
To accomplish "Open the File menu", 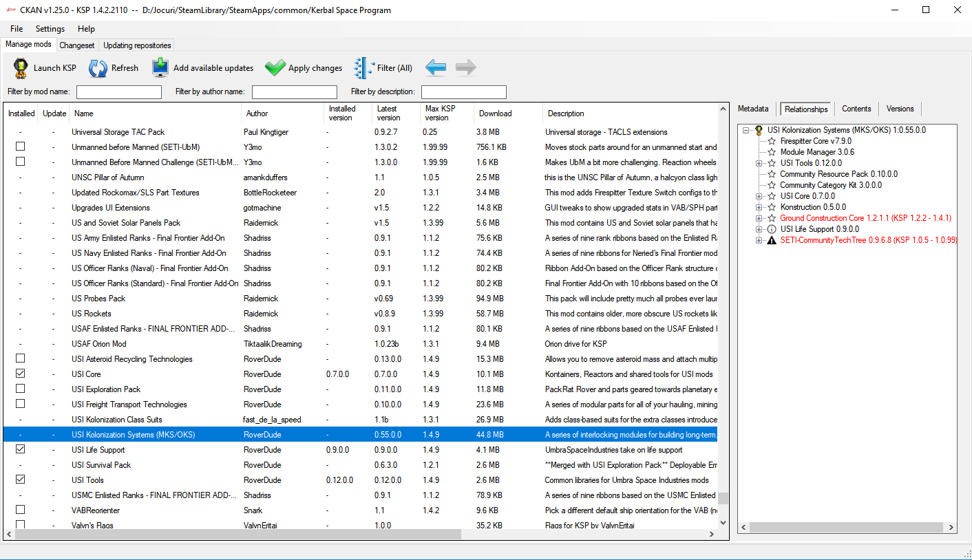I will 17,29.
